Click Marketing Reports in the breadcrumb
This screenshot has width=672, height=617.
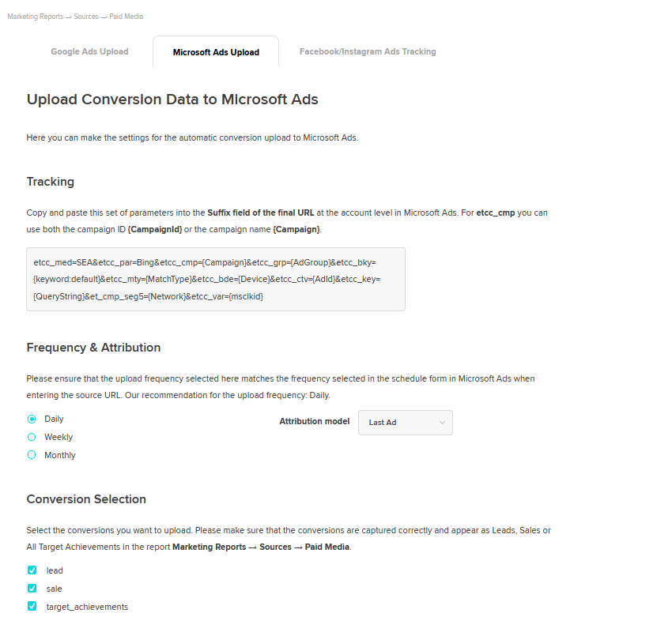click(x=35, y=17)
